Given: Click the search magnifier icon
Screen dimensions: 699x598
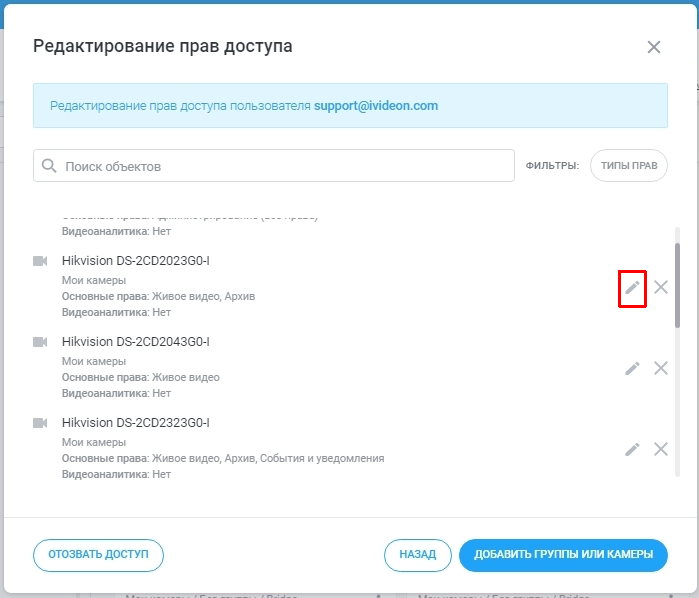Looking at the screenshot, I should coord(49,166).
